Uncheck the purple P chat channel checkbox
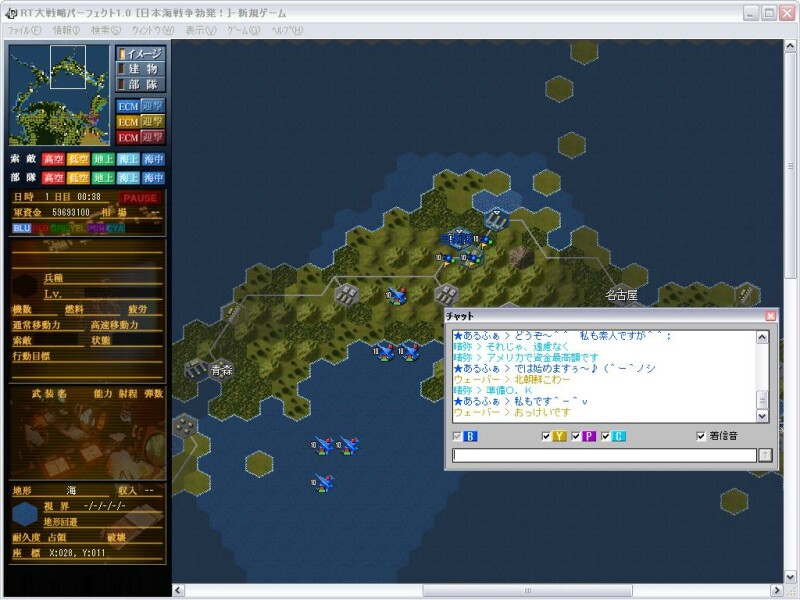Image resolution: width=800 pixels, height=600 pixels. click(x=576, y=437)
